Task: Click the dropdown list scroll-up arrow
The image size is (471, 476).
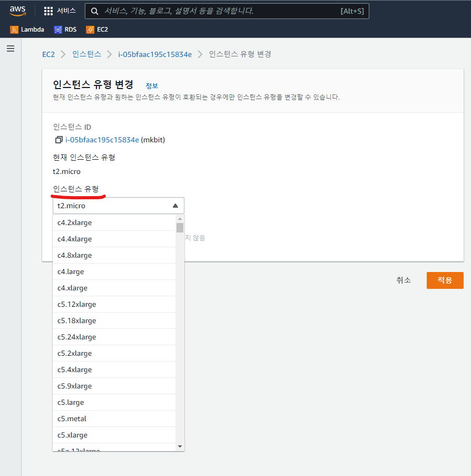Action: pyautogui.click(x=180, y=219)
